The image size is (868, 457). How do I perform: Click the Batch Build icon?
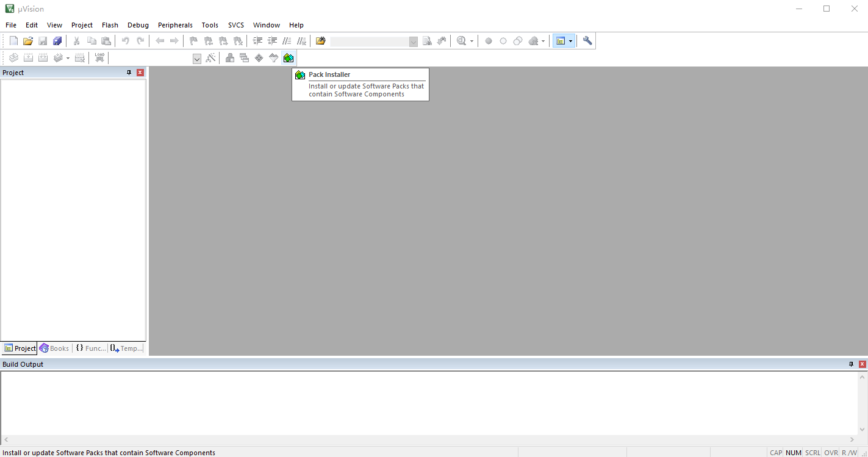58,58
